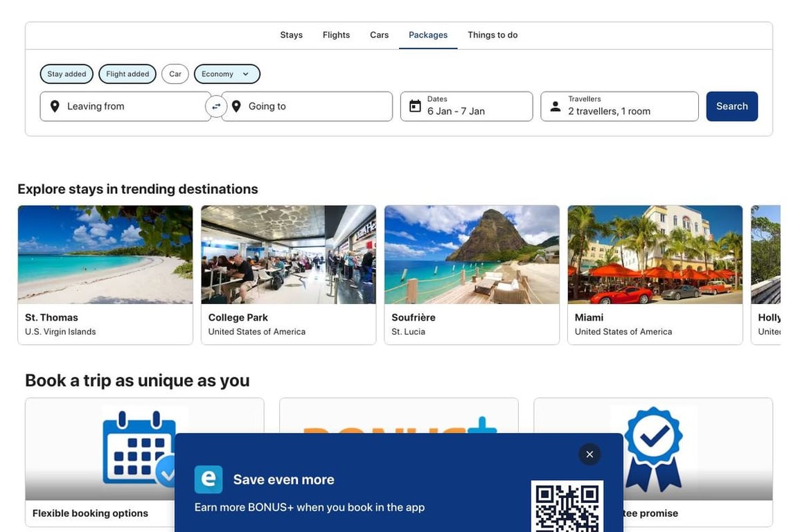The height and width of the screenshot is (532, 798).
Task: Toggle the Flight added pill filter
Action: coord(127,73)
